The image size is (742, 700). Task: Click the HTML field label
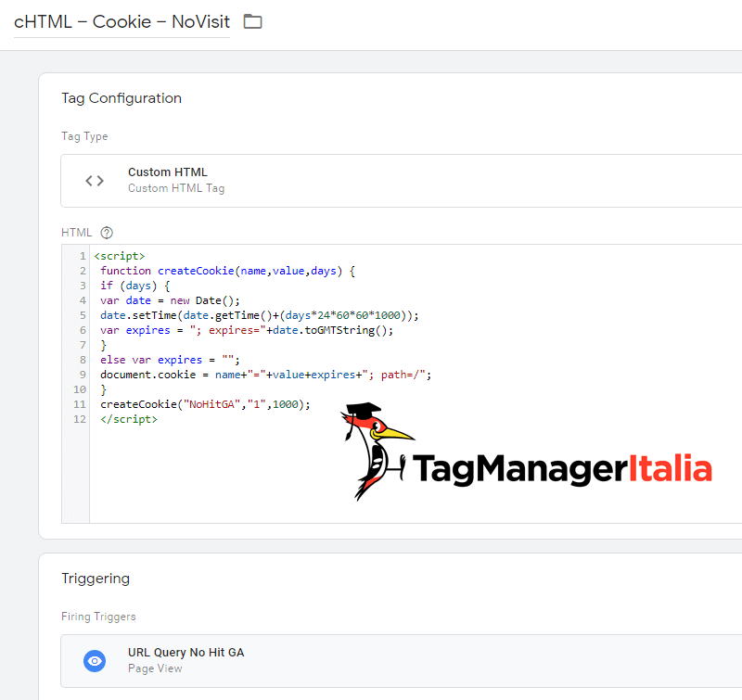[x=76, y=233]
